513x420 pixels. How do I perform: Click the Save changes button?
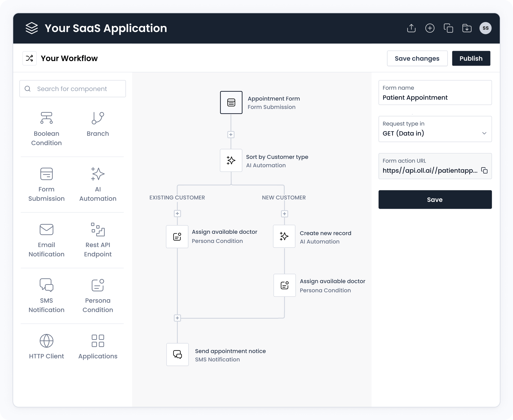point(417,58)
